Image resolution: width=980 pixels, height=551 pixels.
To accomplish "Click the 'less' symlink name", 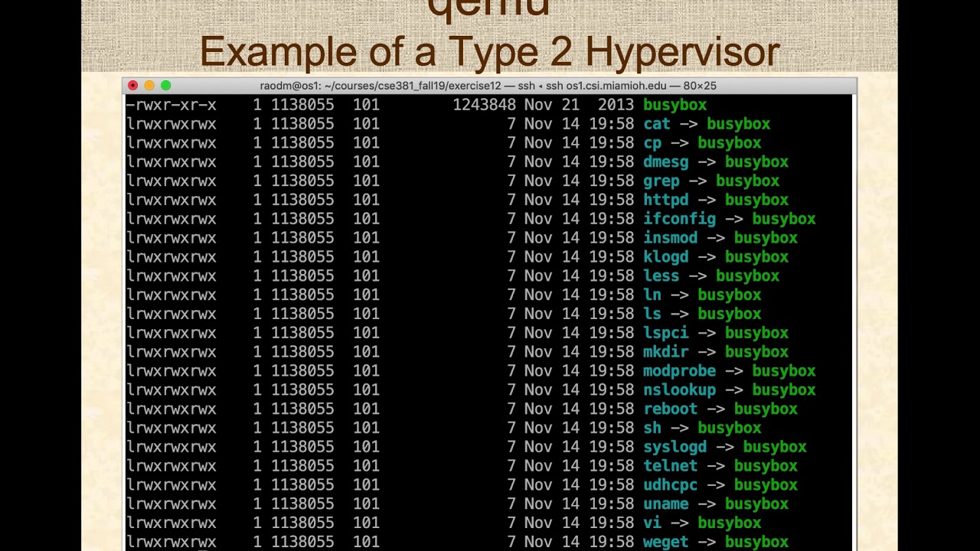I will [661, 276].
